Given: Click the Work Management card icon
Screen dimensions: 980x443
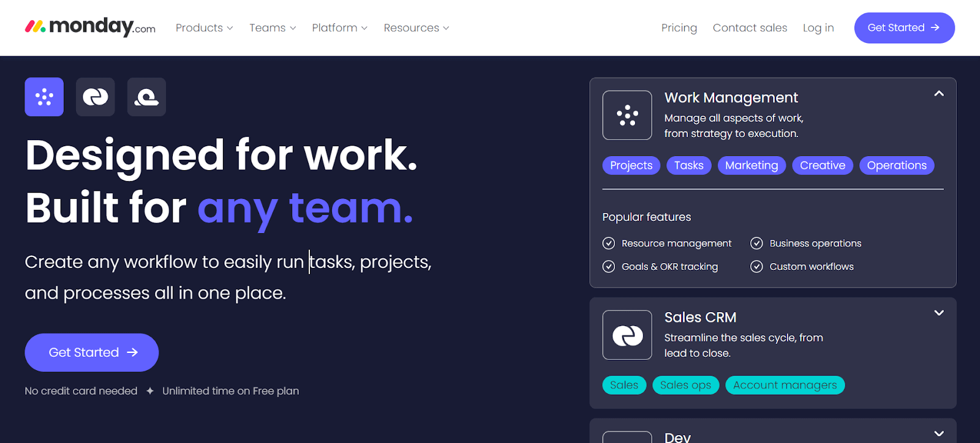Looking at the screenshot, I should click(627, 115).
